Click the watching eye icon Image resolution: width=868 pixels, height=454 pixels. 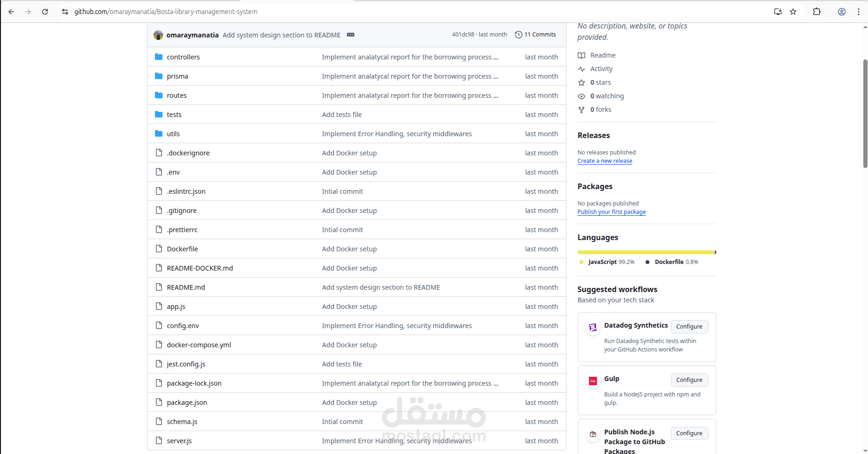click(x=581, y=96)
